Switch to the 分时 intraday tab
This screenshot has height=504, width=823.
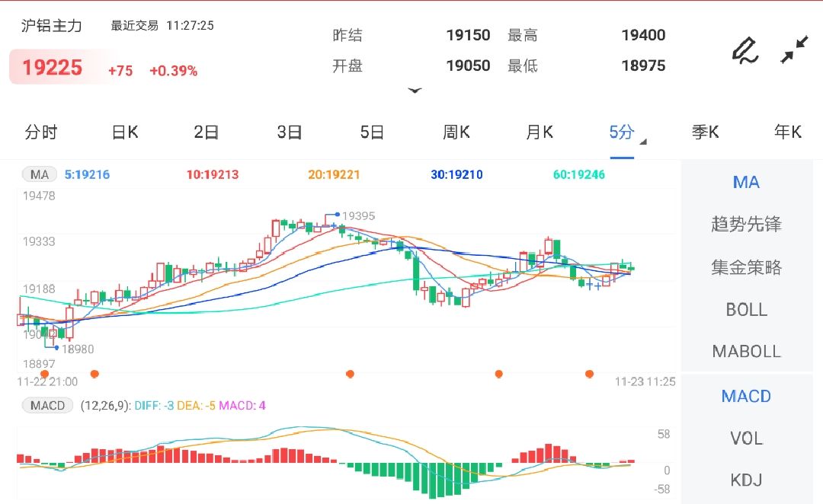41,132
